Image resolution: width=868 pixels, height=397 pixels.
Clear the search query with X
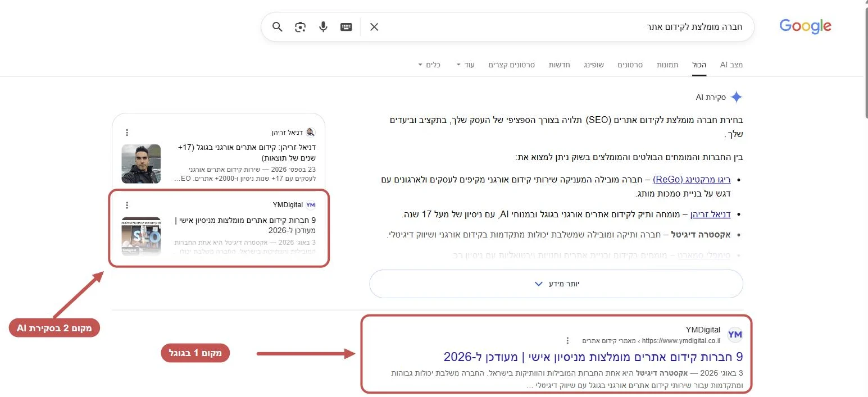(374, 27)
